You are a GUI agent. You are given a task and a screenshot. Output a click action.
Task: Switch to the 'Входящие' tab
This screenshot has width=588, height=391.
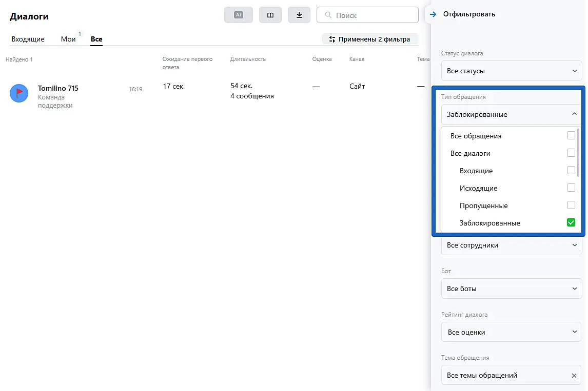(28, 39)
